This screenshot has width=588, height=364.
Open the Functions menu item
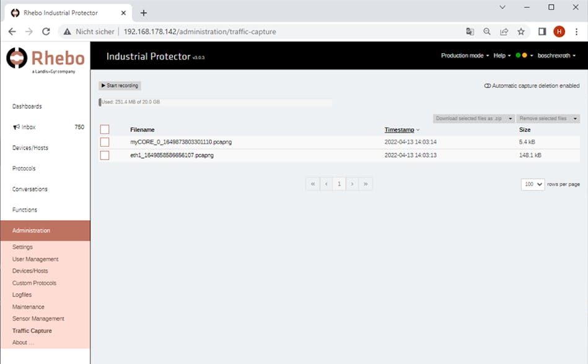click(x=25, y=210)
